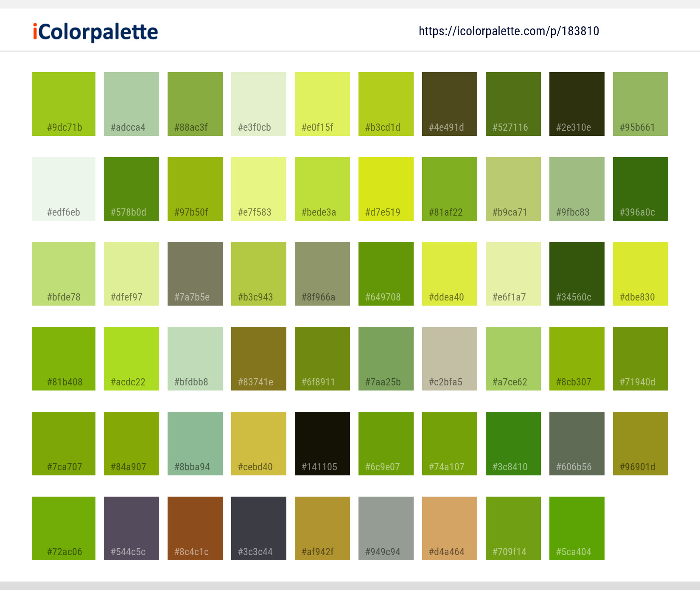The image size is (700, 590).
Task: Pick the #34560c swatch
Action: (x=577, y=274)
